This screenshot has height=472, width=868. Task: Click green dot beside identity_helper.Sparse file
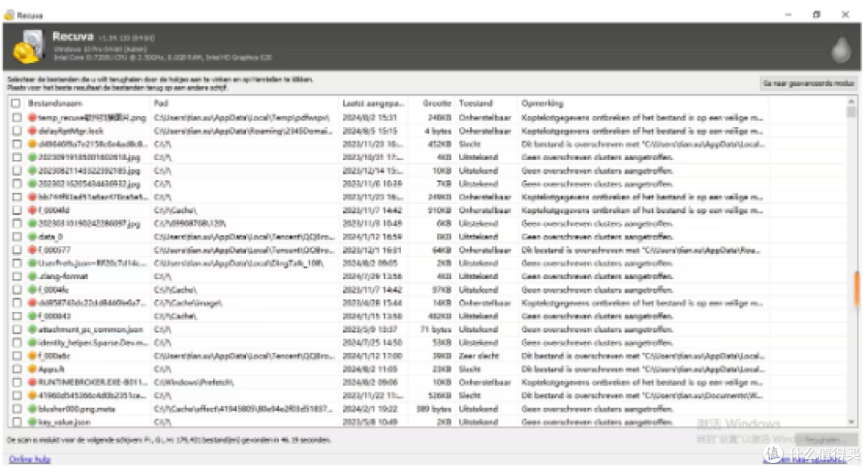point(33,343)
